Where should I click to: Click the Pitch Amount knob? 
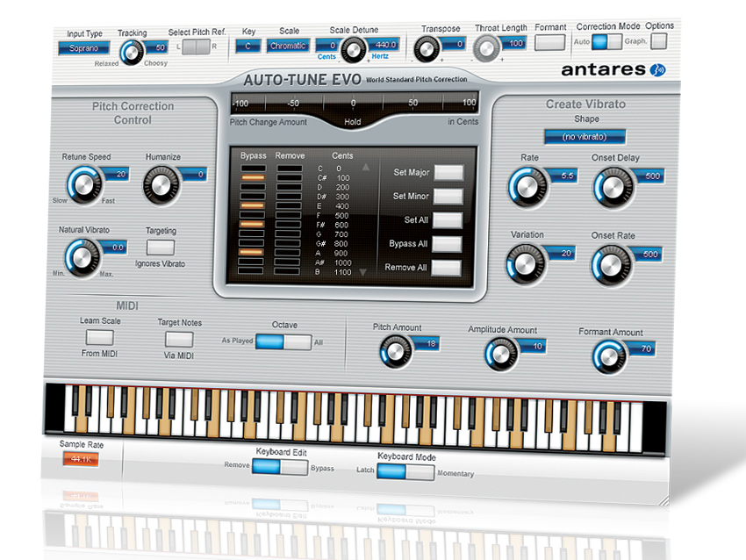click(395, 351)
